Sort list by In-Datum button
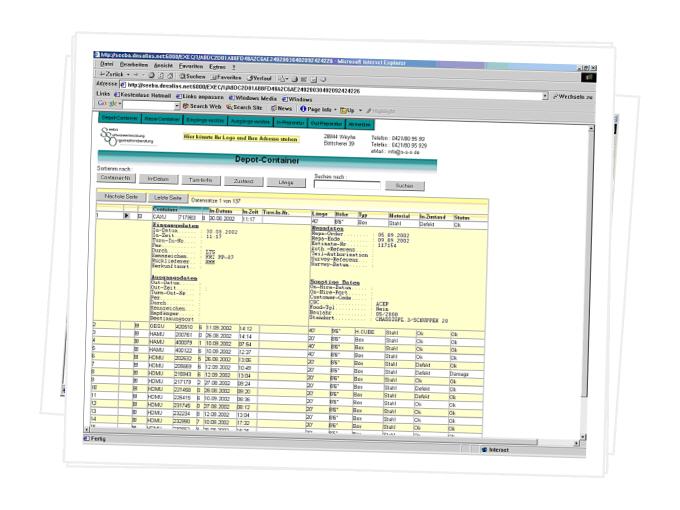The image size is (680, 510). pos(158,180)
